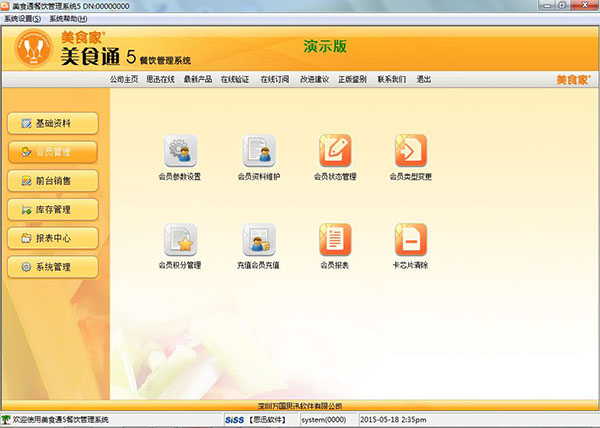This screenshot has height=428, width=600.
Task: Open the 会员资料维护 icon
Action: pyautogui.click(x=259, y=150)
